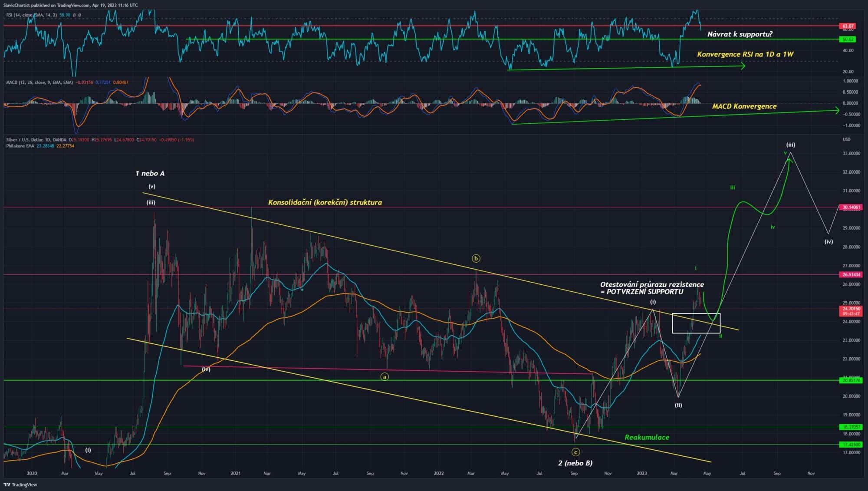The height and width of the screenshot is (491, 868).
Task: Click the 'Silver / U.S. Dollar, 1D, OANDA' title
Action: 36,140
